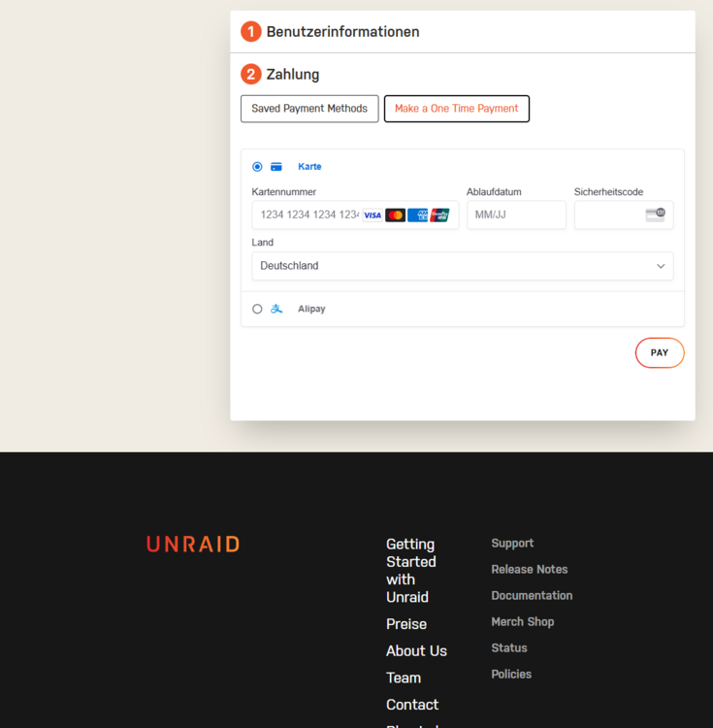Click the Zahlung step header
Viewport: 713px width, 728px height.
click(x=279, y=75)
